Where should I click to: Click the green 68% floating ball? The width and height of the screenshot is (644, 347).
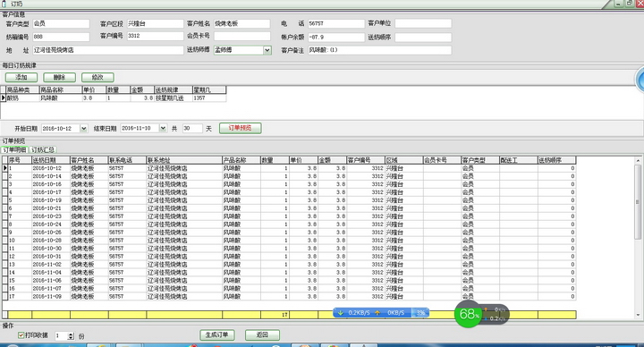[x=468, y=315]
